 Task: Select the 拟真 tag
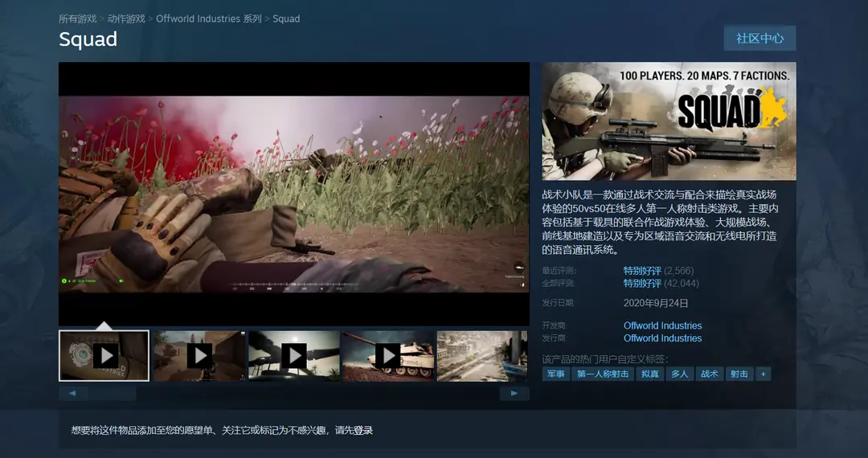click(650, 374)
